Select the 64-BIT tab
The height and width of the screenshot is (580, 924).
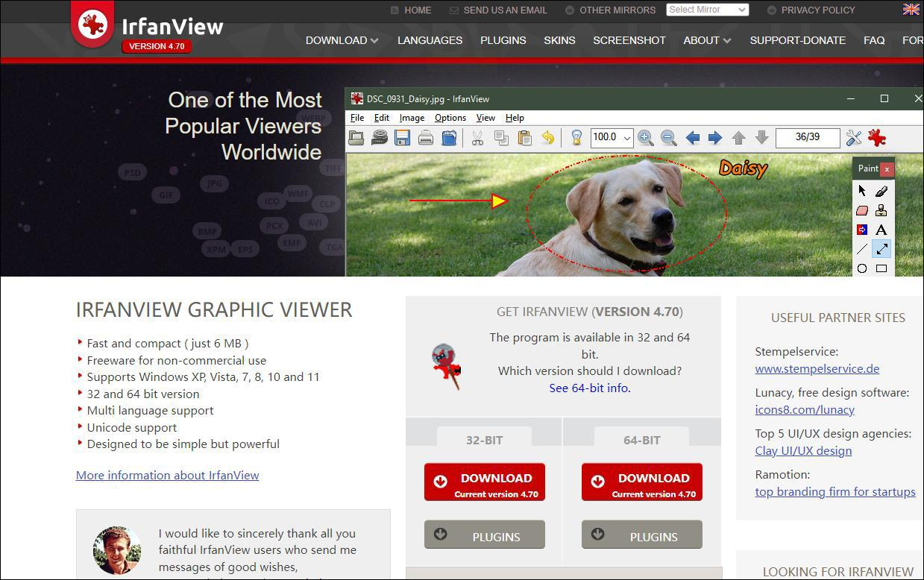642,438
